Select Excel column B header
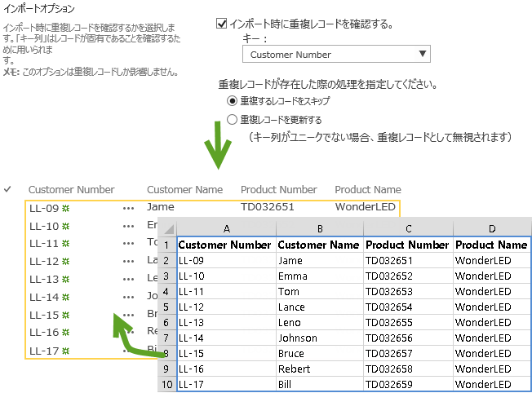 (320, 229)
